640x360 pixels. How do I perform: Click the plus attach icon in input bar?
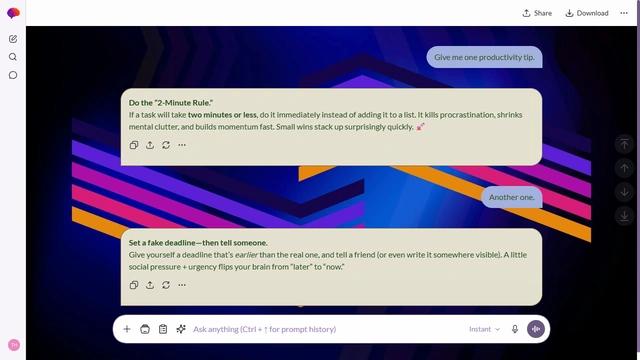pyautogui.click(x=127, y=329)
